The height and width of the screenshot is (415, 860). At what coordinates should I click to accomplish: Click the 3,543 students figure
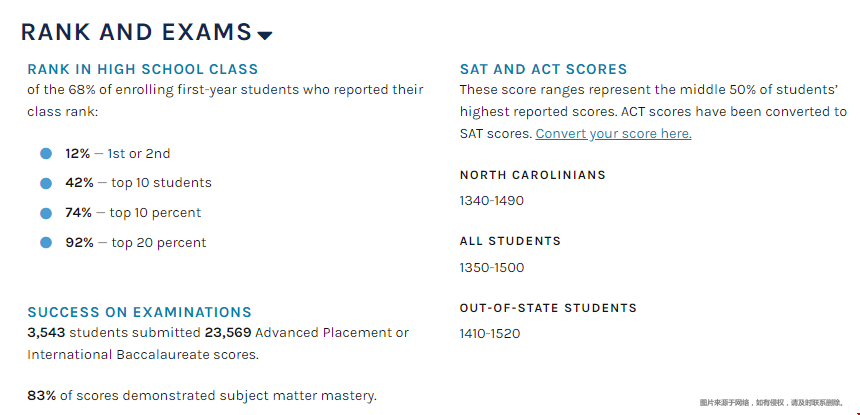(48, 333)
